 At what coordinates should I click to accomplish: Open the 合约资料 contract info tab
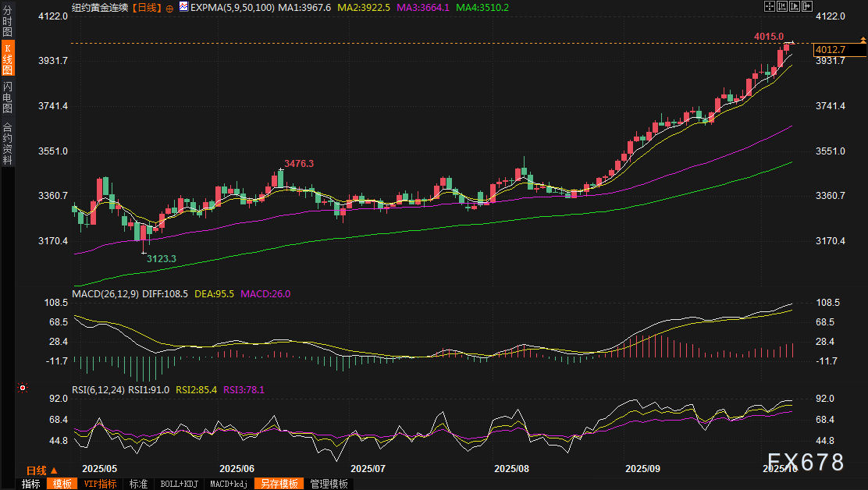coord(7,144)
